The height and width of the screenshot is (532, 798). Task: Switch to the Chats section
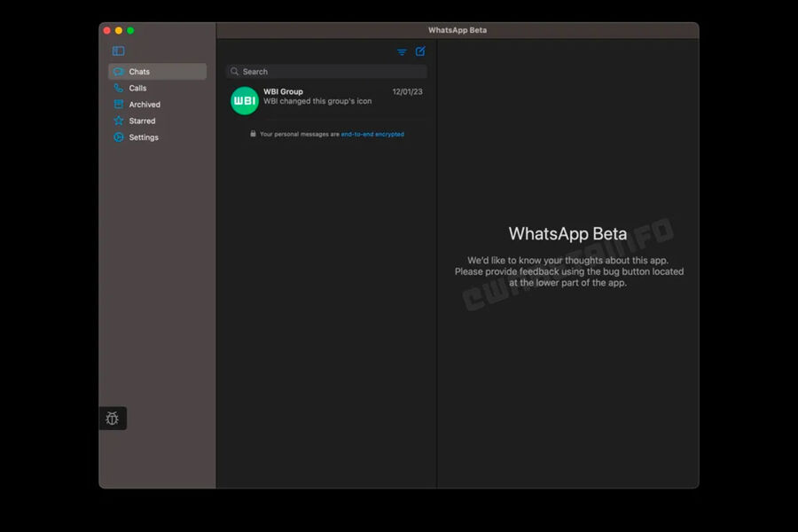(139, 72)
